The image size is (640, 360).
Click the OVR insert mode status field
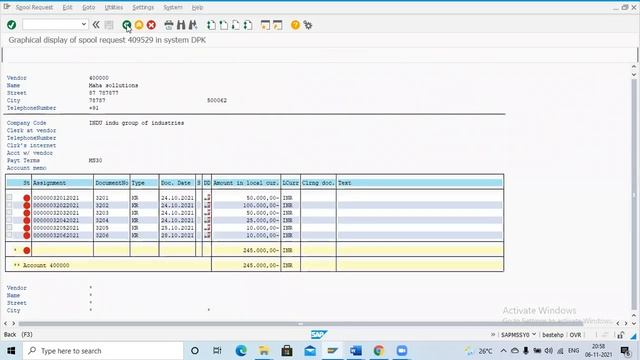point(576,335)
